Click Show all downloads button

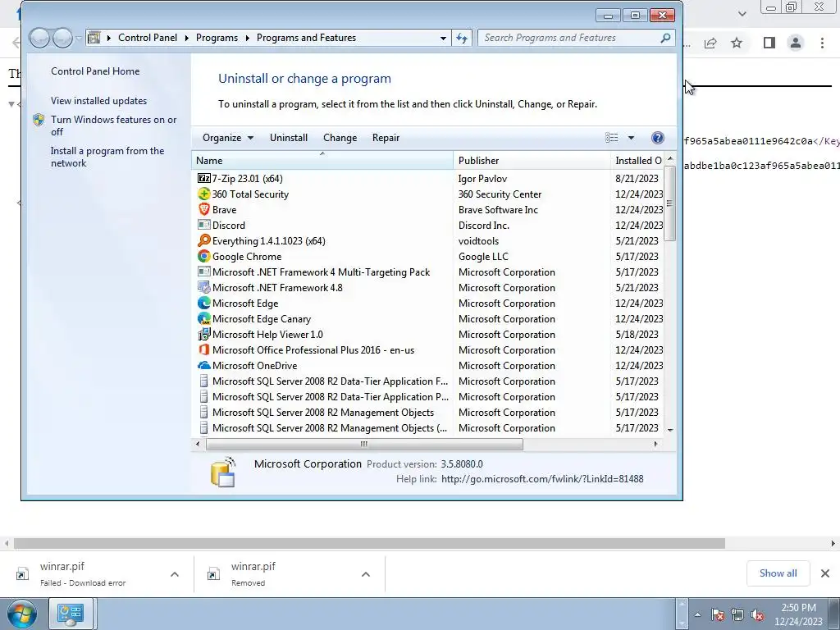click(778, 573)
